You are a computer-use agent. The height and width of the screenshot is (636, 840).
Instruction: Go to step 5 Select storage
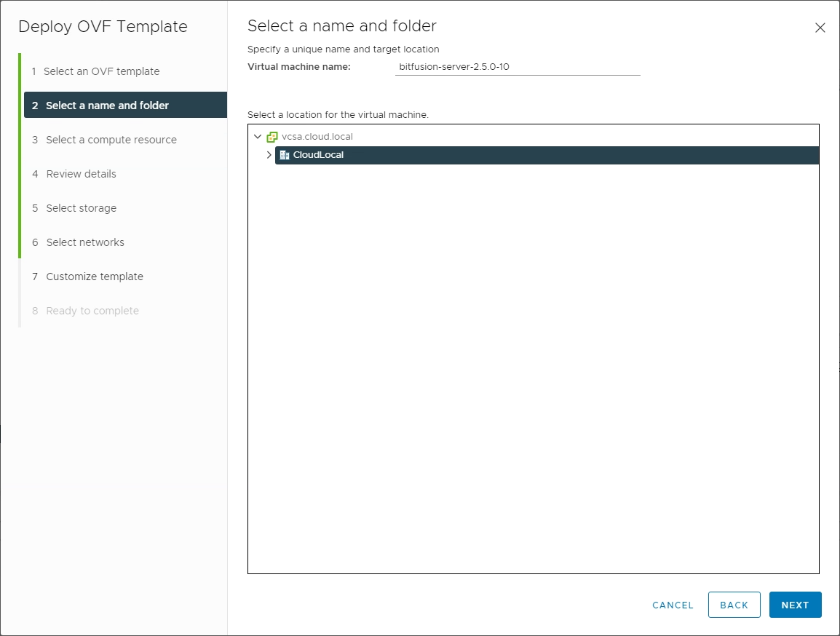pyautogui.click(x=74, y=208)
